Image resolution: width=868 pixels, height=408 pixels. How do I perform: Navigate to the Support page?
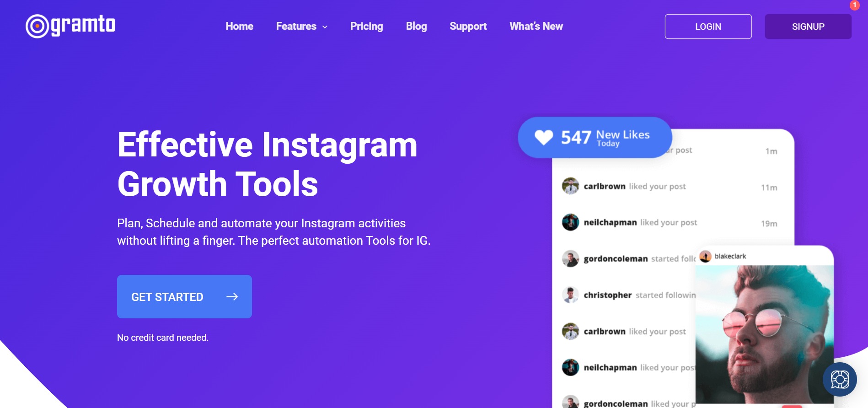coord(468,27)
